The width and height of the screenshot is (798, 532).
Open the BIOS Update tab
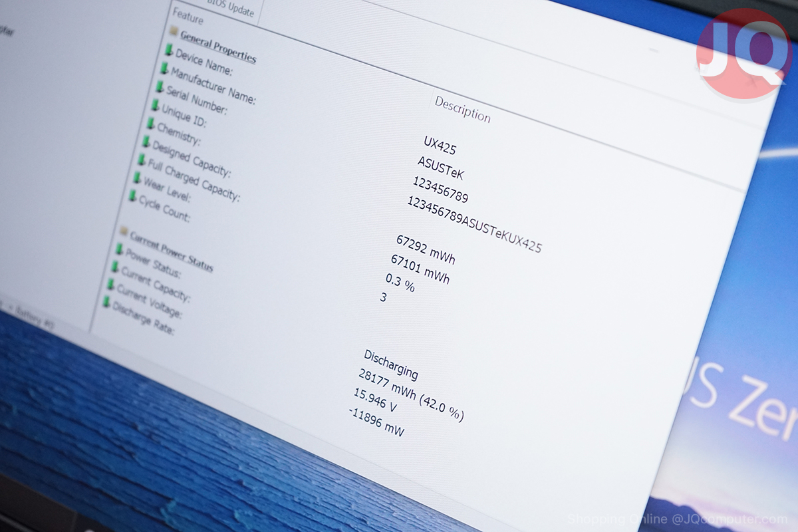click(231, 9)
